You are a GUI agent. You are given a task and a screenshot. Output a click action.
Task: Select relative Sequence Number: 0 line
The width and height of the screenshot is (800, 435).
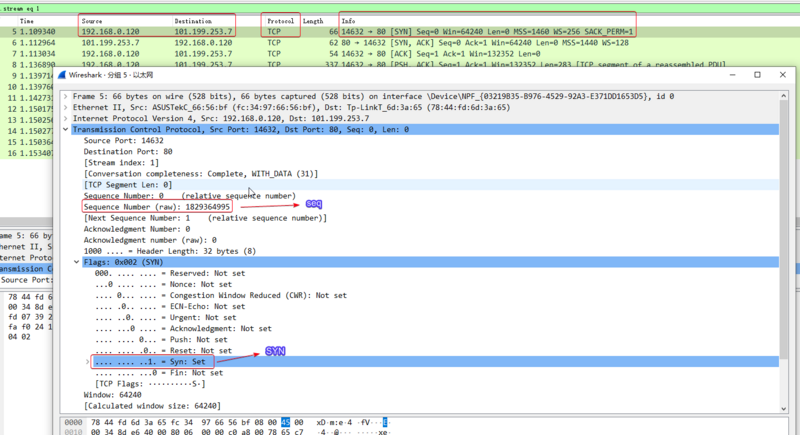point(190,196)
